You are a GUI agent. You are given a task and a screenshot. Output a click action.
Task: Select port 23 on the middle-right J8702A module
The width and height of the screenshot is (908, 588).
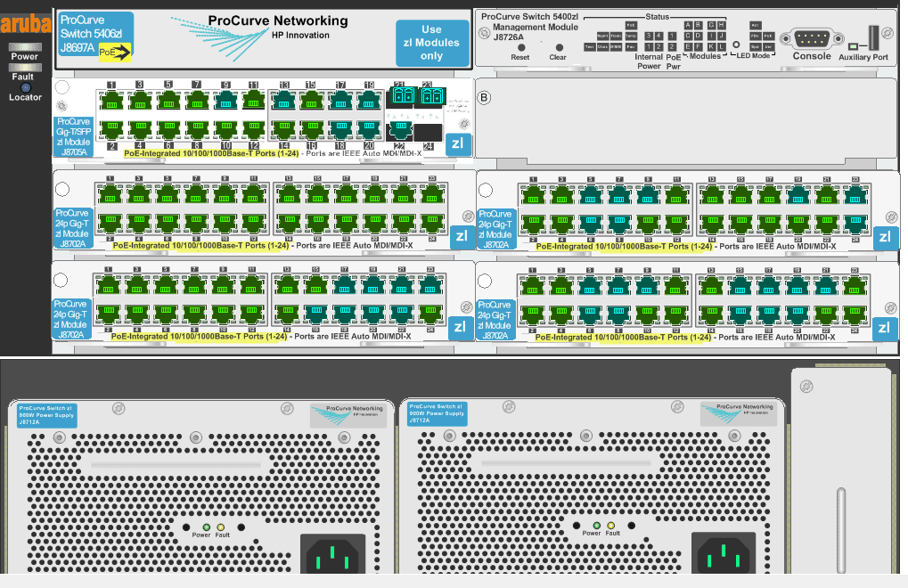click(x=855, y=194)
